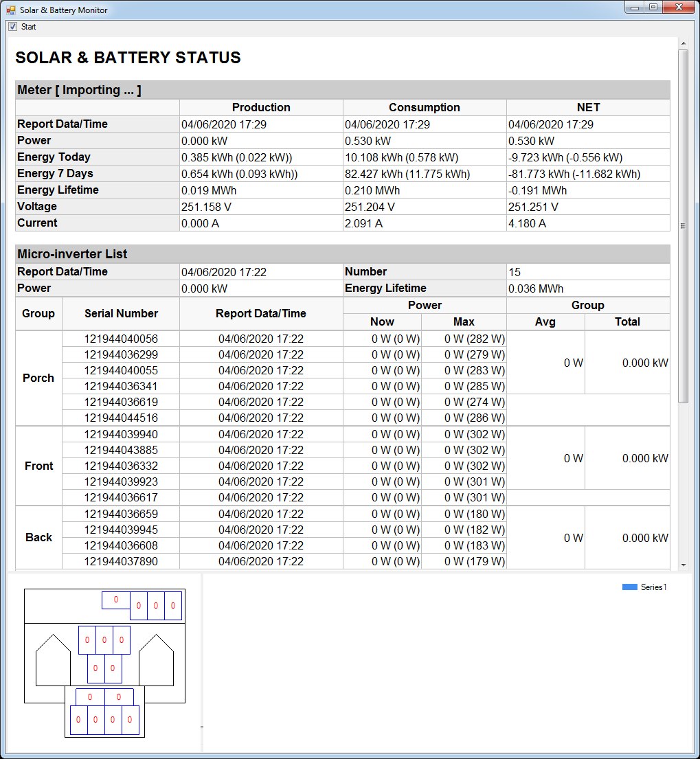Image resolution: width=700 pixels, height=759 pixels.
Task: Click NET voltage 251.251 V
Action: click(588, 207)
